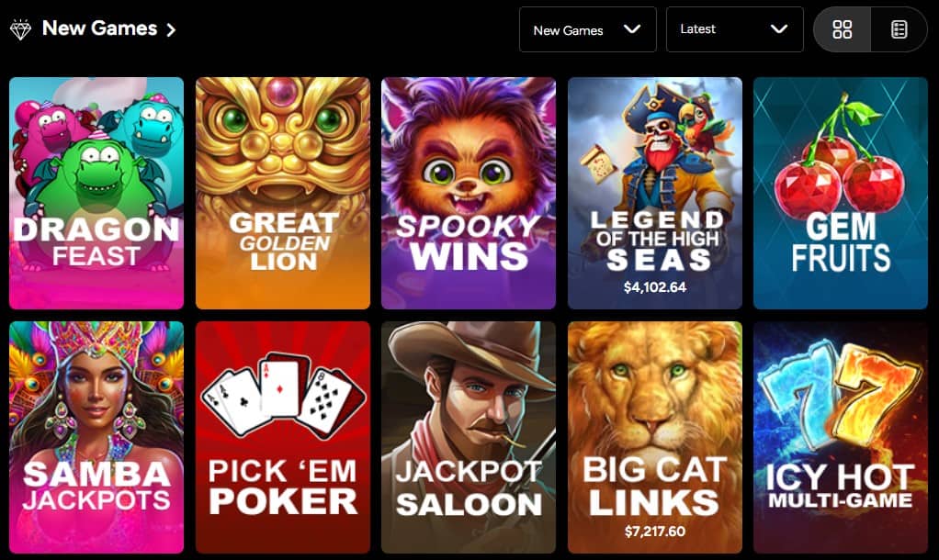This screenshot has height=560, width=939.
Task: Select the Big Cat Links game tile
Action: pyautogui.click(x=654, y=437)
